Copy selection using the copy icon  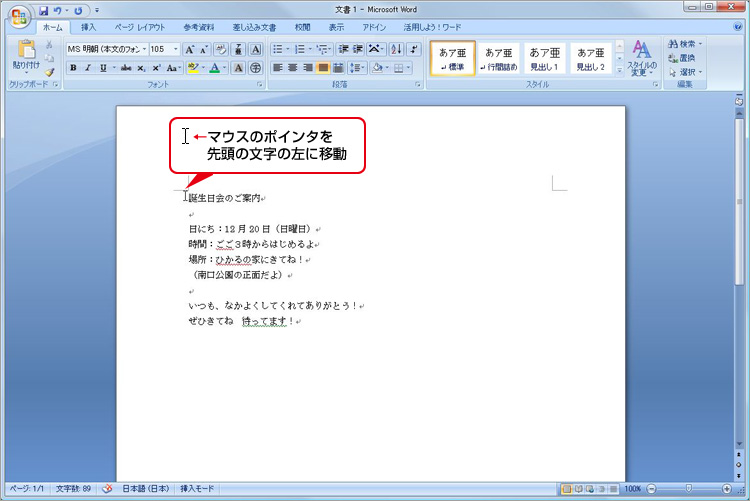click(49, 58)
